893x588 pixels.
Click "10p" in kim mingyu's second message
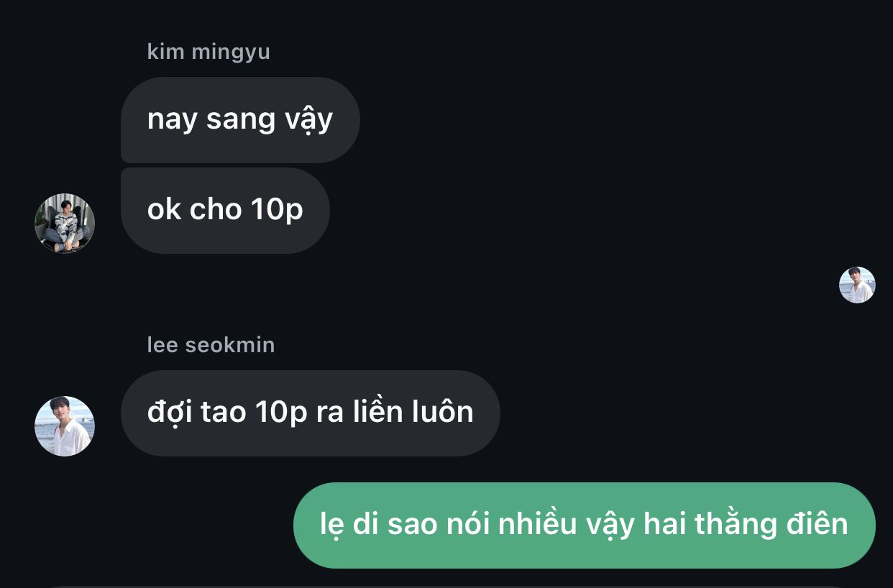pyautogui.click(x=277, y=211)
